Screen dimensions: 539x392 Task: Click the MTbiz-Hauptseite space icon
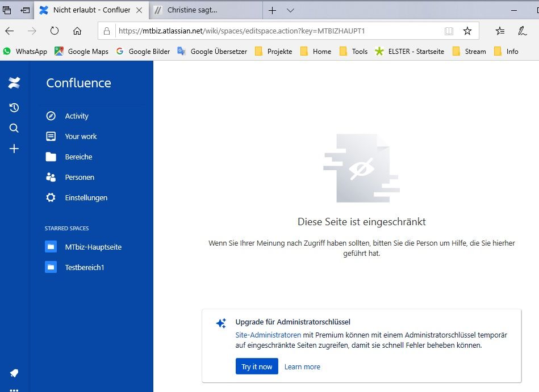[x=51, y=247]
